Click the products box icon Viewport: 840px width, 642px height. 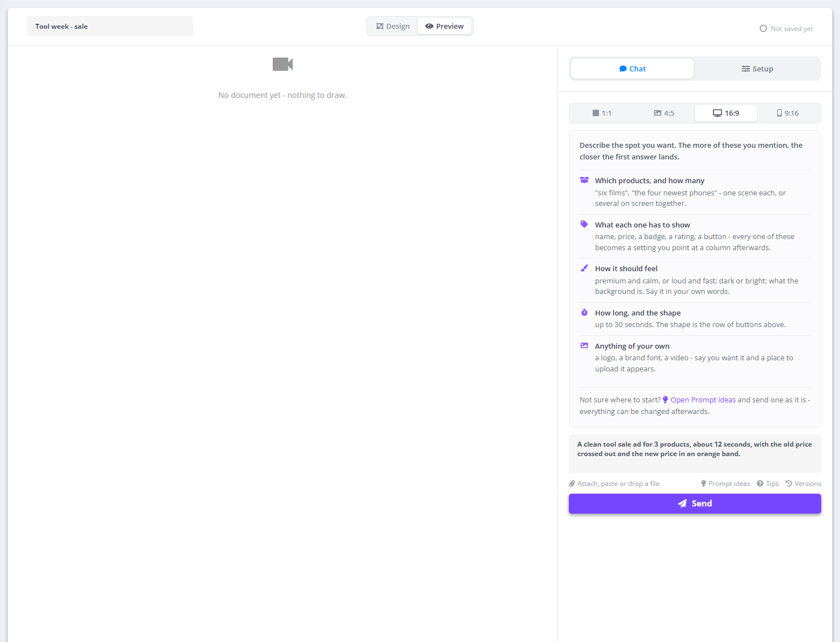pos(584,180)
